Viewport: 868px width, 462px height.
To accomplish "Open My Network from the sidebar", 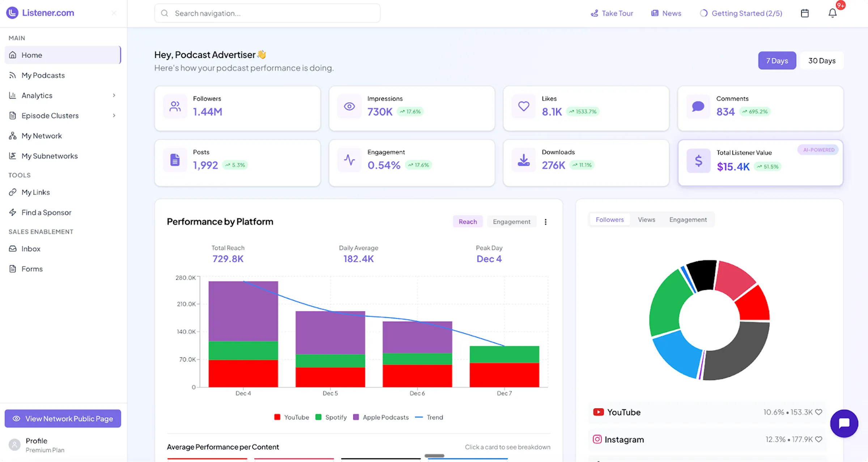I will tap(41, 136).
